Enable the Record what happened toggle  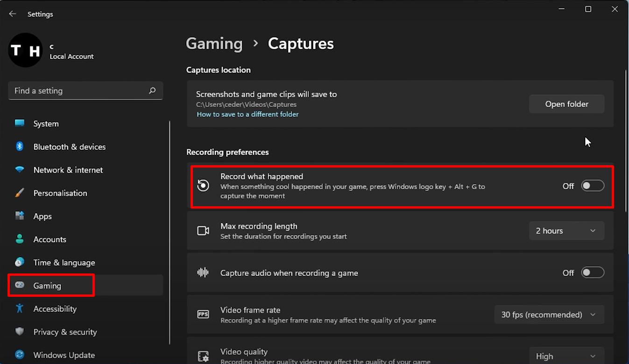click(592, 185)
